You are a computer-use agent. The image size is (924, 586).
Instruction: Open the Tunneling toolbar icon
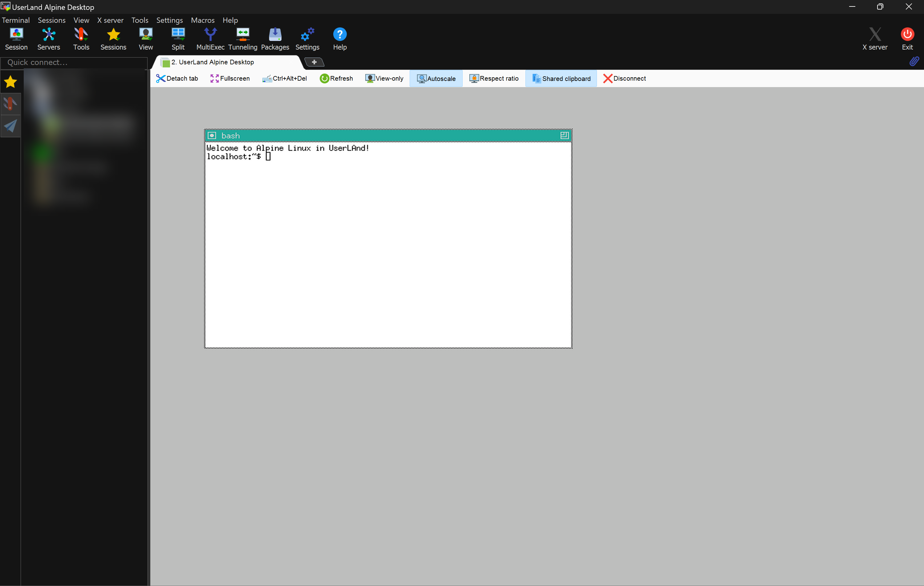[242, 39]
